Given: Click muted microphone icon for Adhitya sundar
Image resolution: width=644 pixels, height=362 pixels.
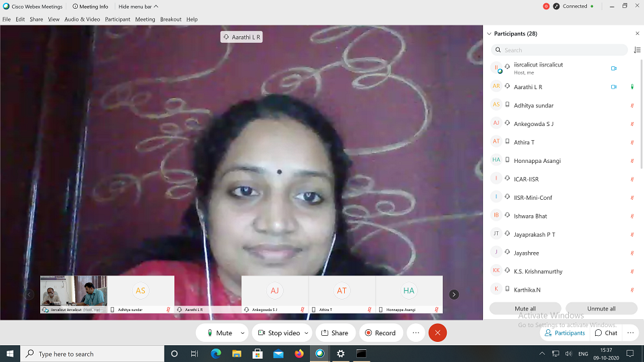Looking at the screenshot, I should [632, 105].
